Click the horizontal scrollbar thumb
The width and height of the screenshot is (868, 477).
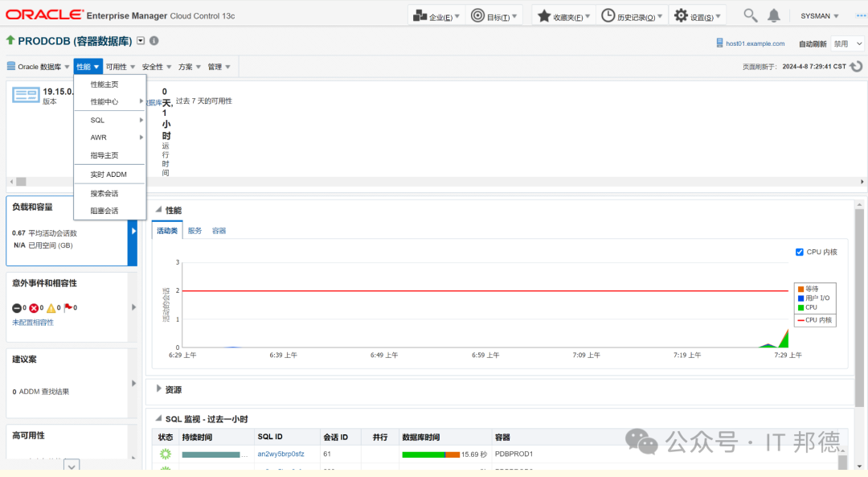(21, 182)
